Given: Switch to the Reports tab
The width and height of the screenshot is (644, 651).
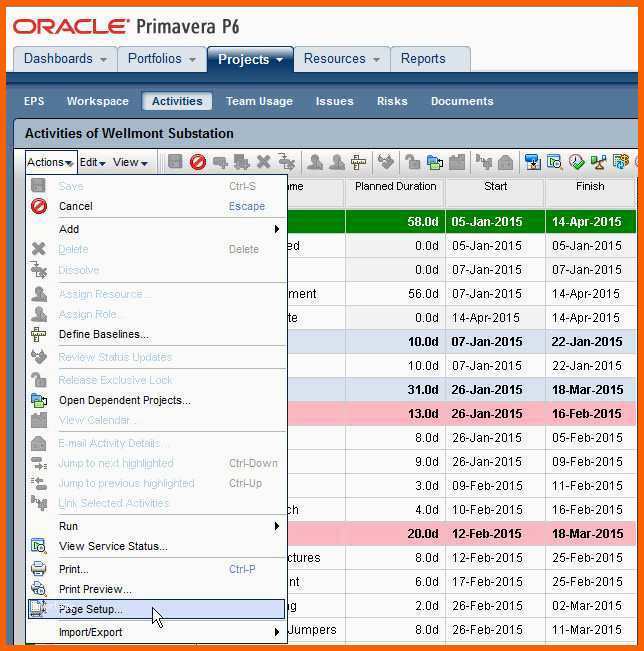Looking at the screenshot, I should coord(430,59).
